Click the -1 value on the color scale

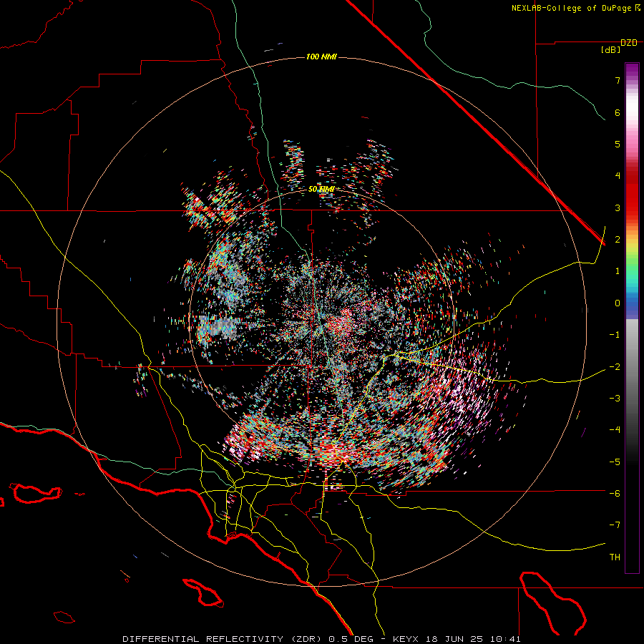click(615, 335)
